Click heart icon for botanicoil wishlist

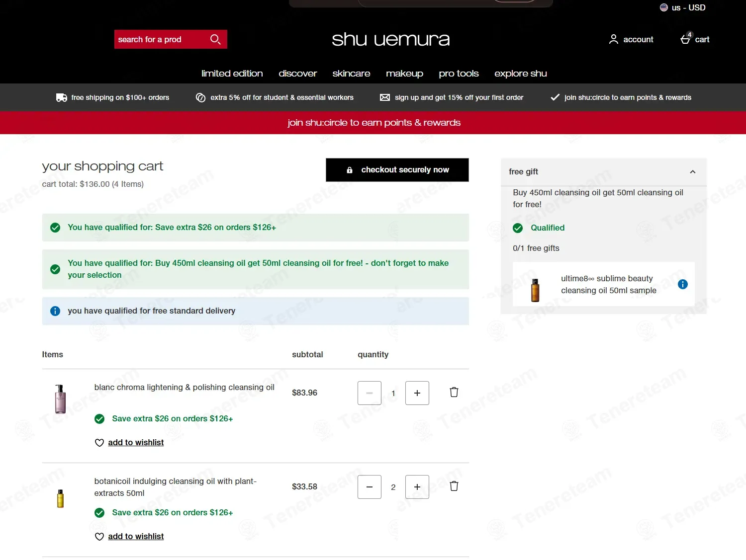click(99, 537)
